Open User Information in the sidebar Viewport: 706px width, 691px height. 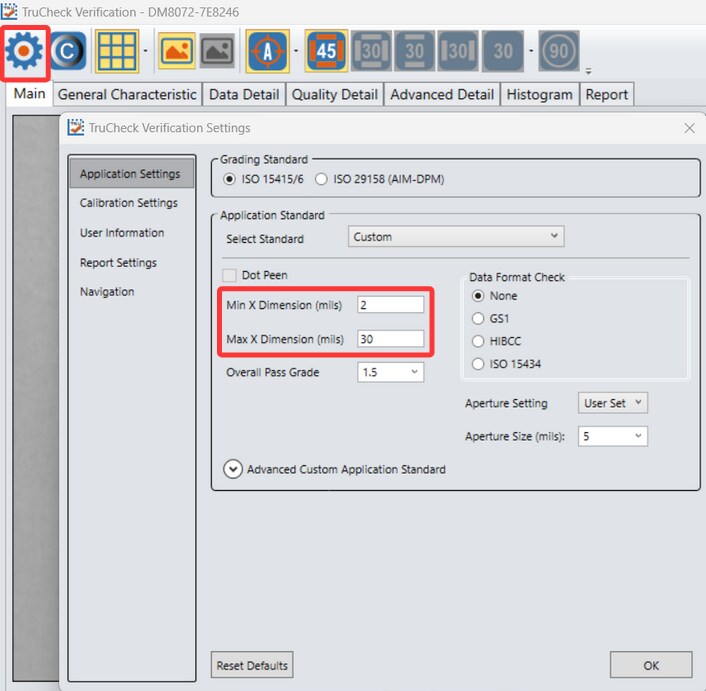pyautogui.click(x=122, y=233)
